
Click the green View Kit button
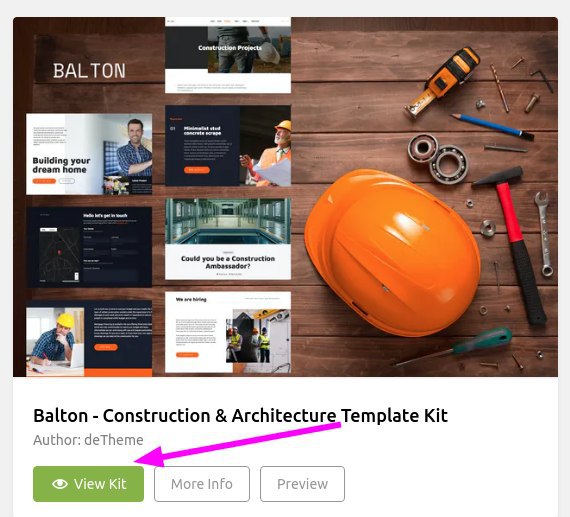pyautogui.click(x=88, y=484)
